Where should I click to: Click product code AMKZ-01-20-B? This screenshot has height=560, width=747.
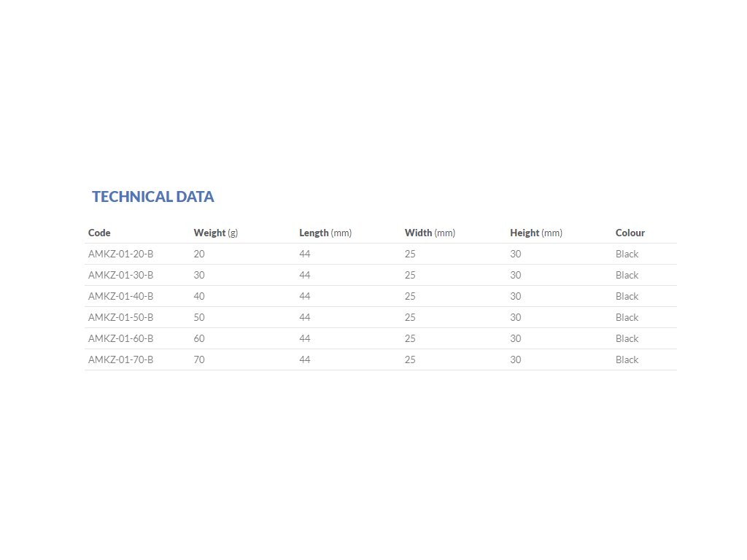click(120, 254)
